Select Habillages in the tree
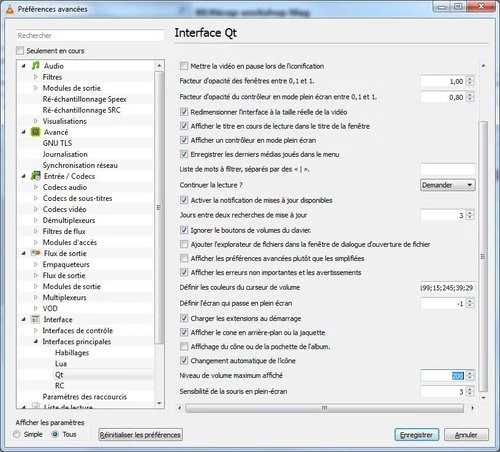The image size is (500, 452). 72,353
